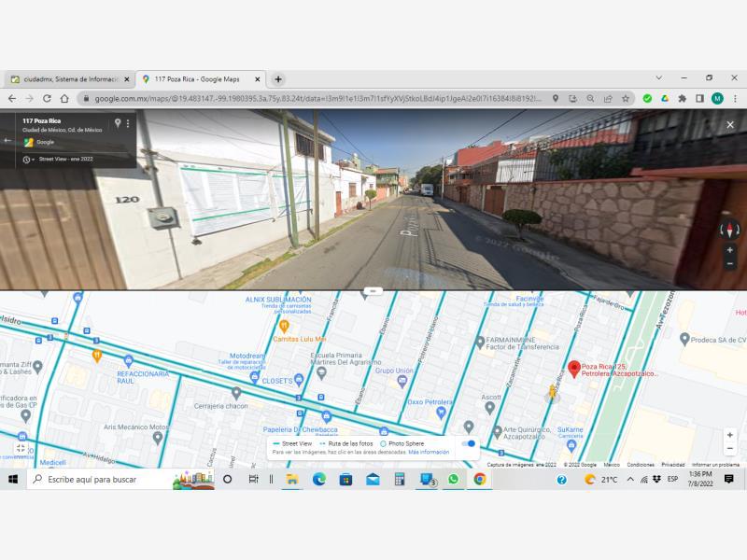Expand the map to full view

[x=21, y=448]
